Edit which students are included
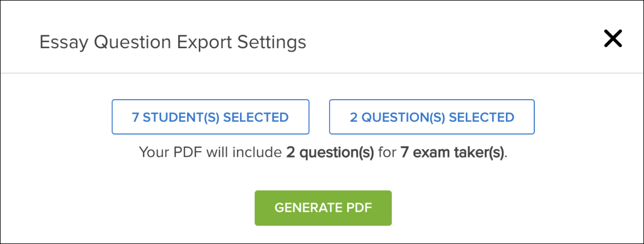644x244 pixels. [x=211, y=117]
